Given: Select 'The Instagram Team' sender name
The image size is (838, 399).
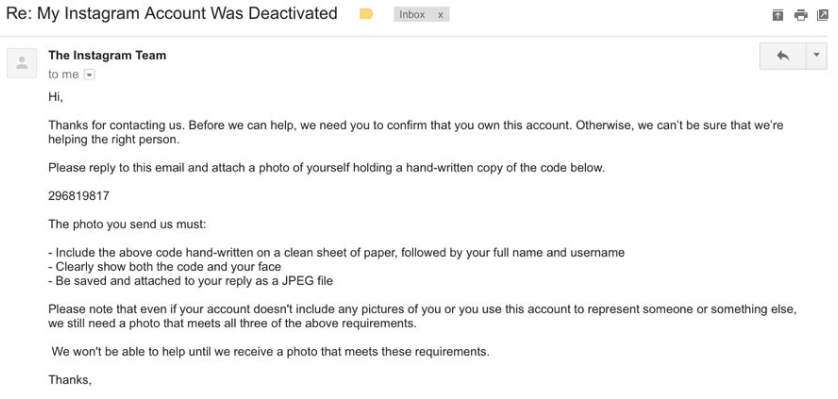Looking at the screenshot, I should [107, 55].
